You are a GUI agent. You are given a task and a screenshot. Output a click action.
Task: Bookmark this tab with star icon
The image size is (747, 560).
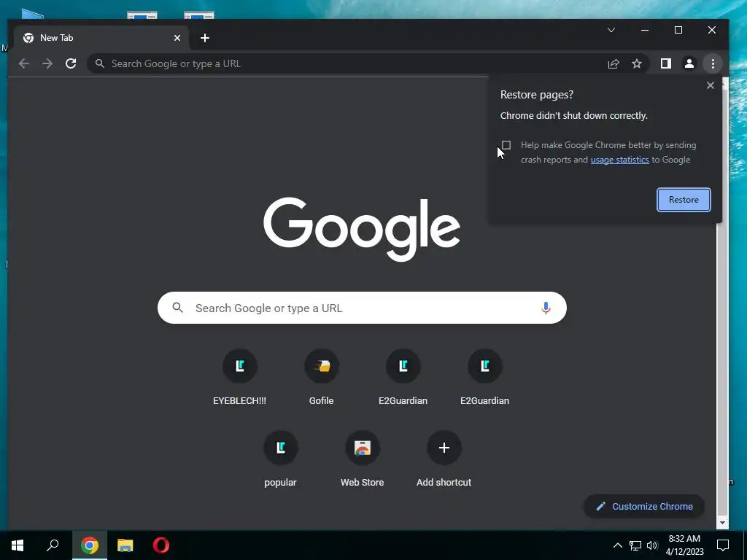point(637,64)
